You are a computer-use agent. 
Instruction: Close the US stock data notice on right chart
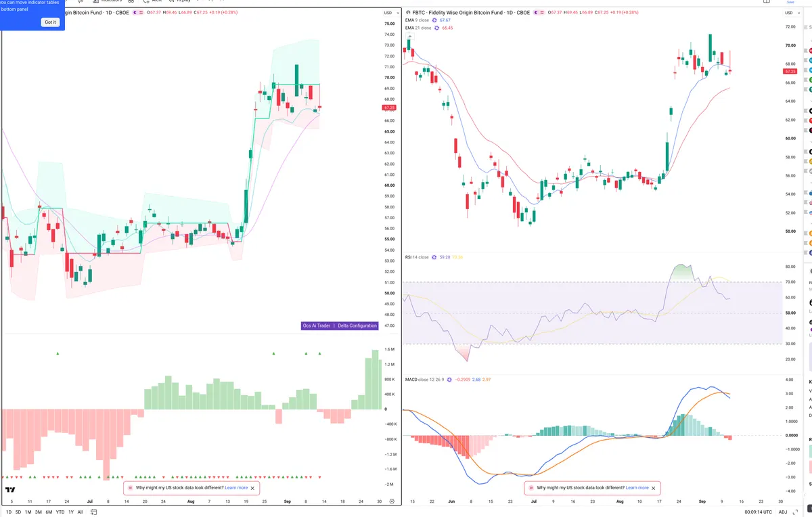(x=654, y=488)
